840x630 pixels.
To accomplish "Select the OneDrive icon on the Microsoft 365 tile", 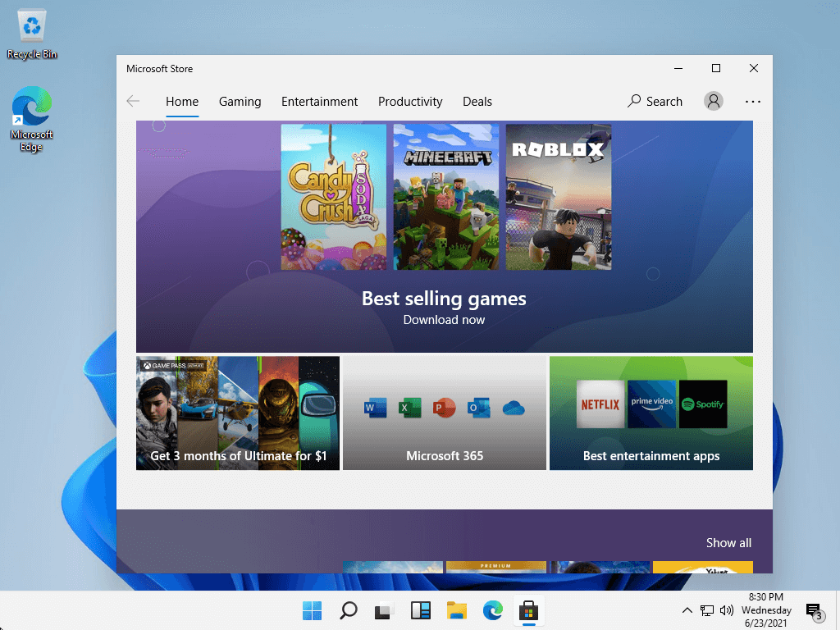I will pyautogui.click(x=514, y=407).
